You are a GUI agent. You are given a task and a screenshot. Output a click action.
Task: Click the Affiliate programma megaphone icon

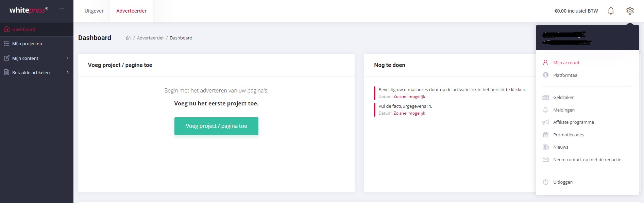pyautogui.click(x=545, y=122)
